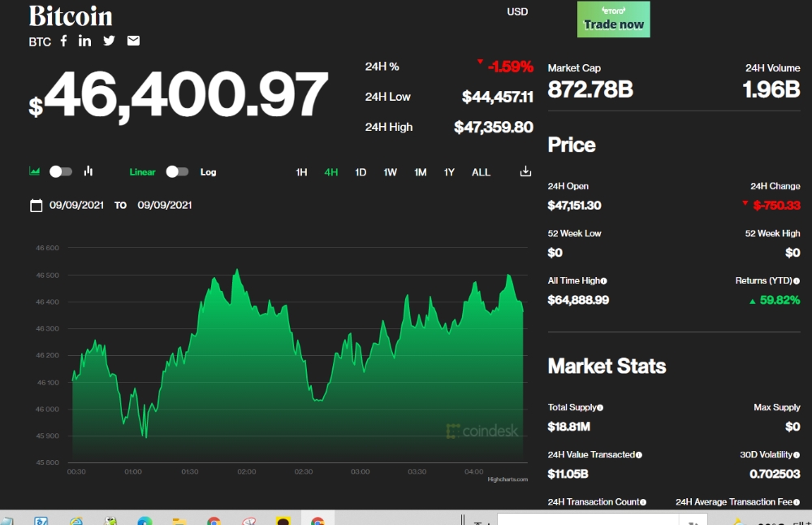Select the Log scale label

pyautogui.click(x=208, y=172)
